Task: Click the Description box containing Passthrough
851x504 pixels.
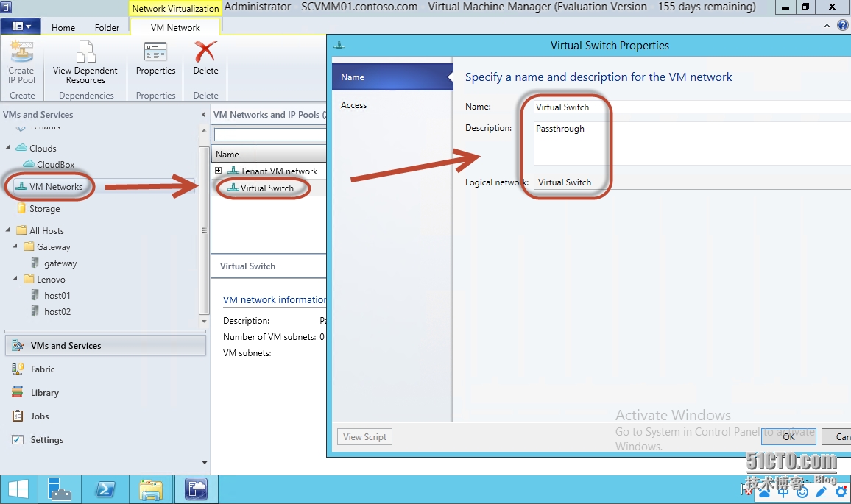Action: [692, 143]
